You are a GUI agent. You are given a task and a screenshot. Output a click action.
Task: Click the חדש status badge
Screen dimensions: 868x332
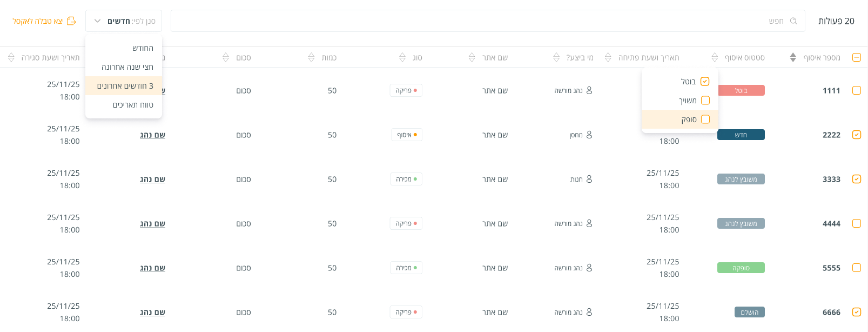click(x=741, y=135)
